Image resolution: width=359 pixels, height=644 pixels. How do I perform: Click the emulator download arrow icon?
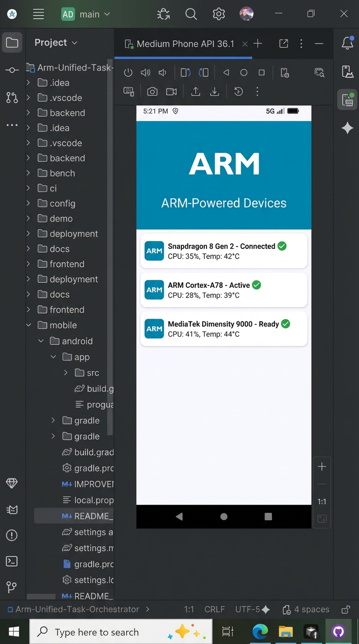click(215, 92)
